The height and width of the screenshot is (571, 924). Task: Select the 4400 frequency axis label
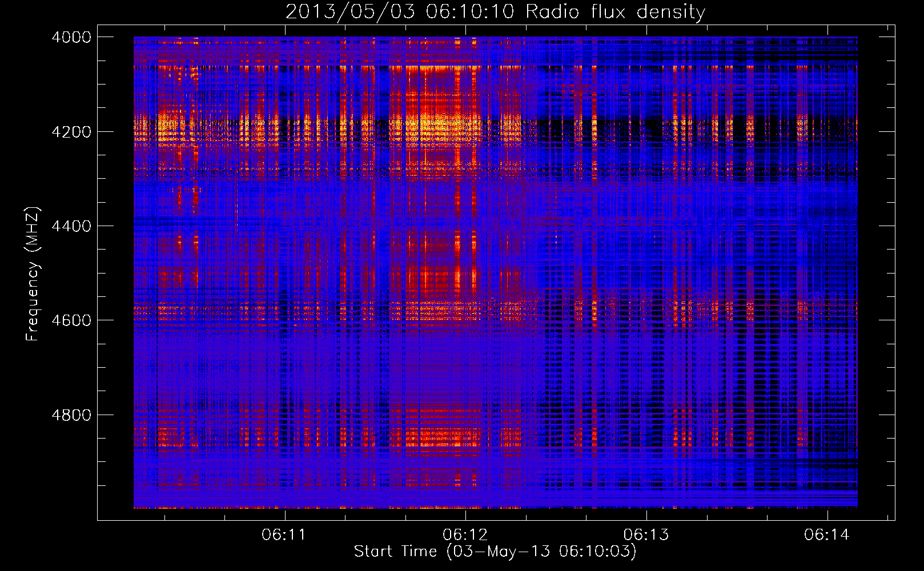click(x=71, y=226)
